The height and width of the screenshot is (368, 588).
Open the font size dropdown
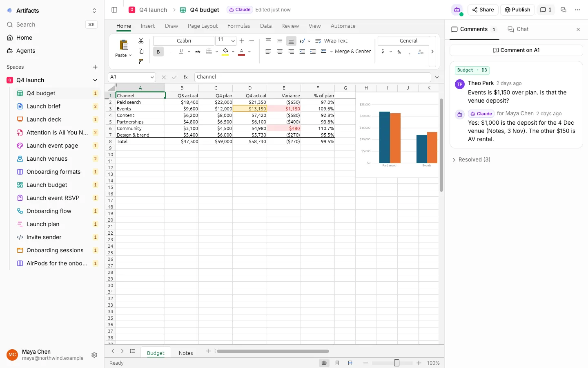(233, 41)
